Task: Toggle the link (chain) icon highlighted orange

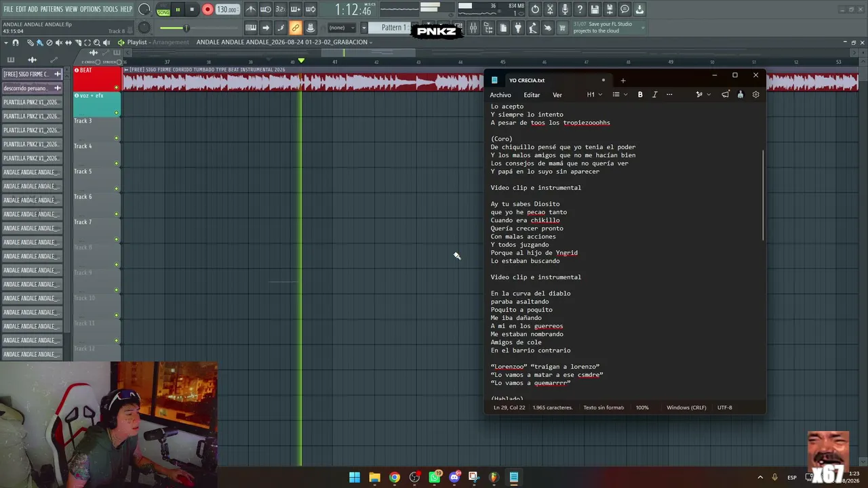Action: [x=295, y=28]
